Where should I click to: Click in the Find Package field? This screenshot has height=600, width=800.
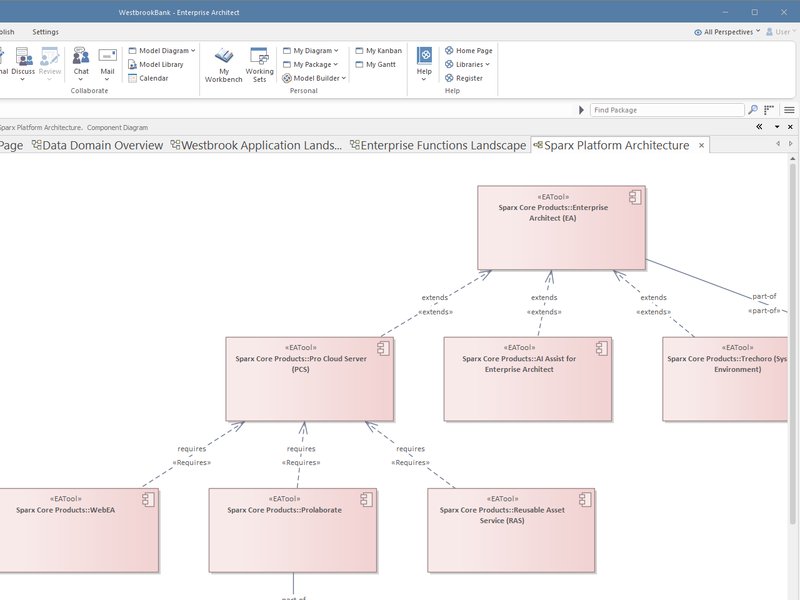[667, 110]
